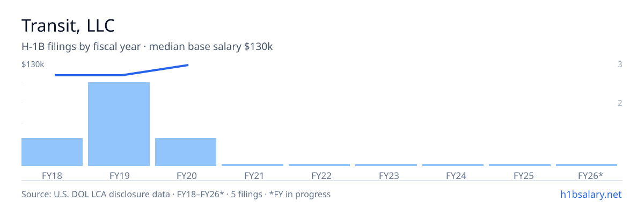Open the h1bsalary.net link

(590, 194)
